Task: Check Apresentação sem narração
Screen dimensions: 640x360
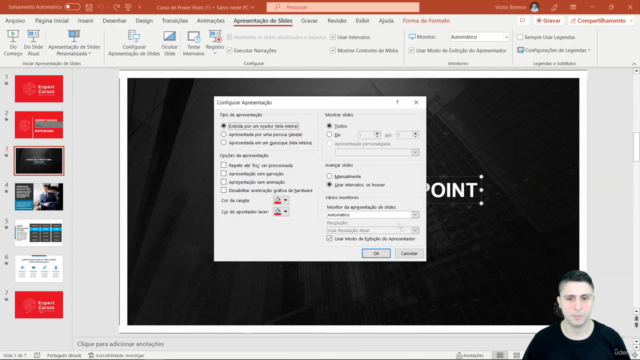Action: [x=224, y=173]
